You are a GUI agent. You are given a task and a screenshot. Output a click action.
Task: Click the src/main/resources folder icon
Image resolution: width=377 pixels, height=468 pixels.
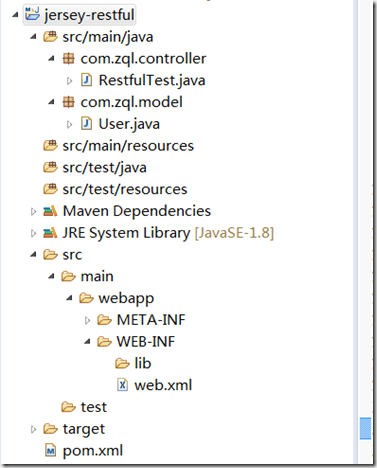click(x=50, y=145)
